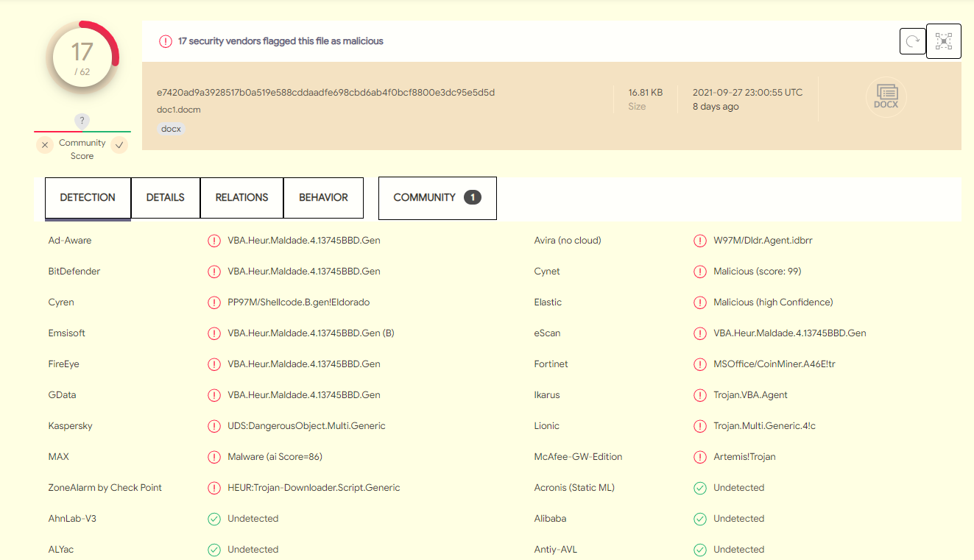
Task: Click Avira's red alert icon
Action: (700, 241)
